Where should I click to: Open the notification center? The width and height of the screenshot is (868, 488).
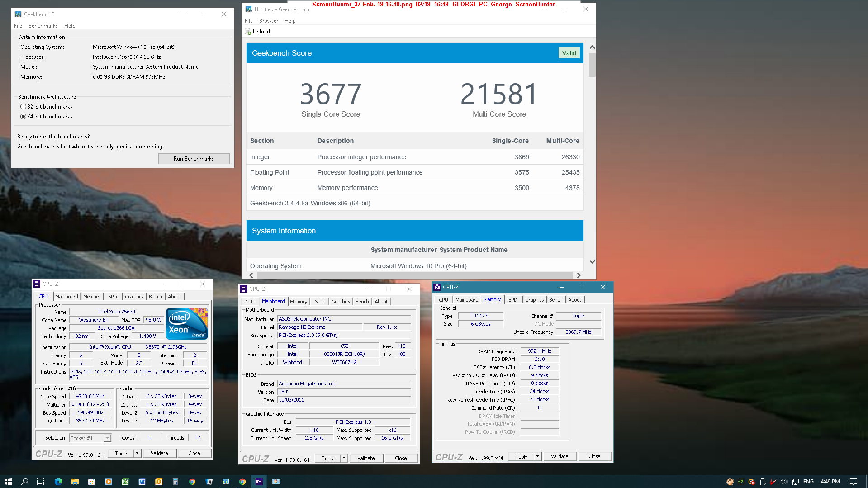point(854,482)
